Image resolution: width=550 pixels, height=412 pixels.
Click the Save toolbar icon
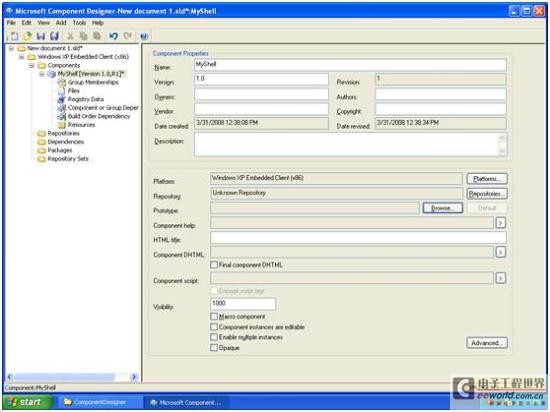[x=41, y=36]
